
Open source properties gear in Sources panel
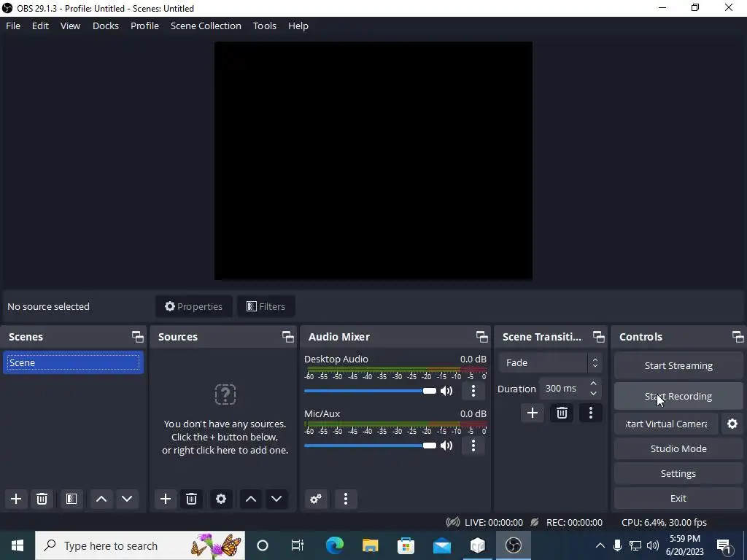click(x=221, y=499)
